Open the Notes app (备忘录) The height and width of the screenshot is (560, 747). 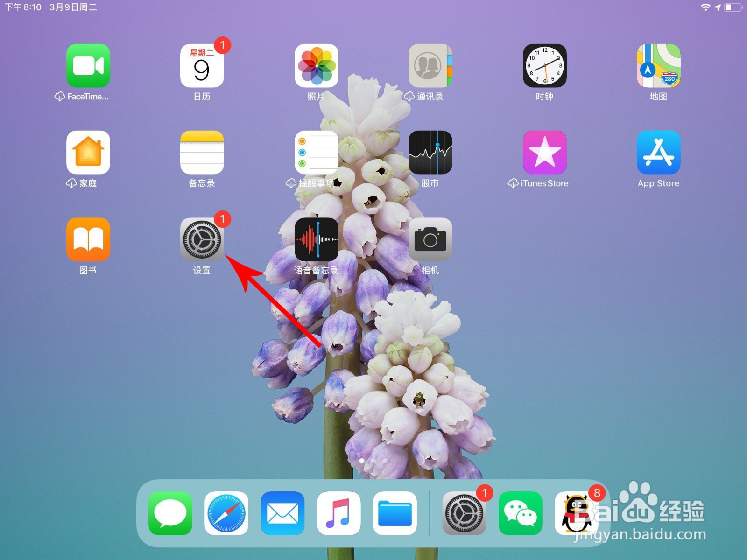click(x=202, y=152)
